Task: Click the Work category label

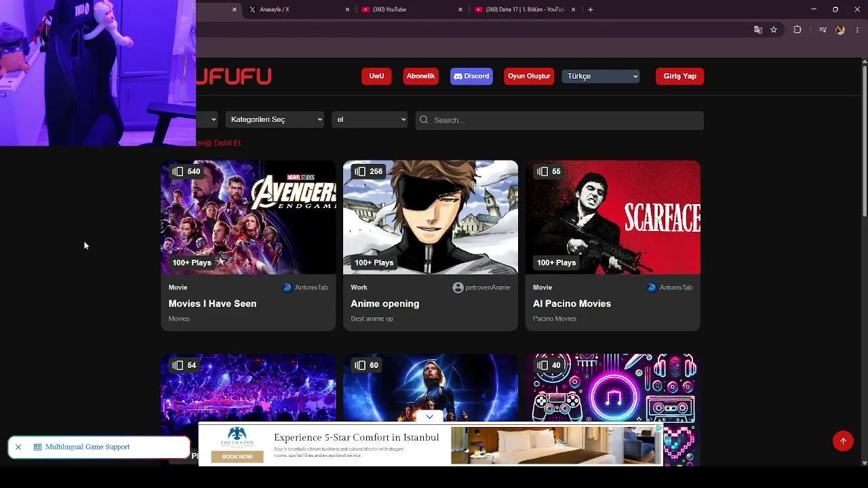Action: [359, 287]
